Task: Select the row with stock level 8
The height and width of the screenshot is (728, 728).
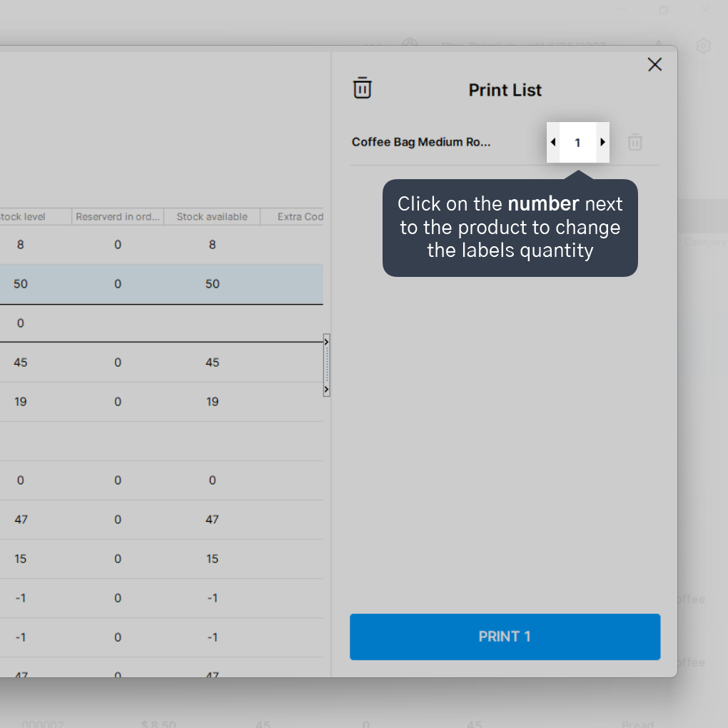Action: 161,245
